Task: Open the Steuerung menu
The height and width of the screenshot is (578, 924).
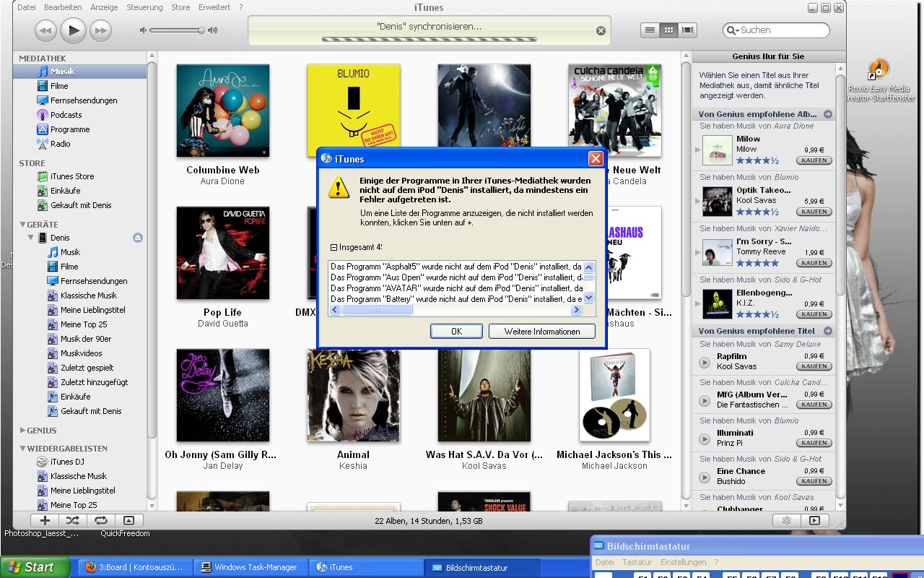Action: coord(144,7)
